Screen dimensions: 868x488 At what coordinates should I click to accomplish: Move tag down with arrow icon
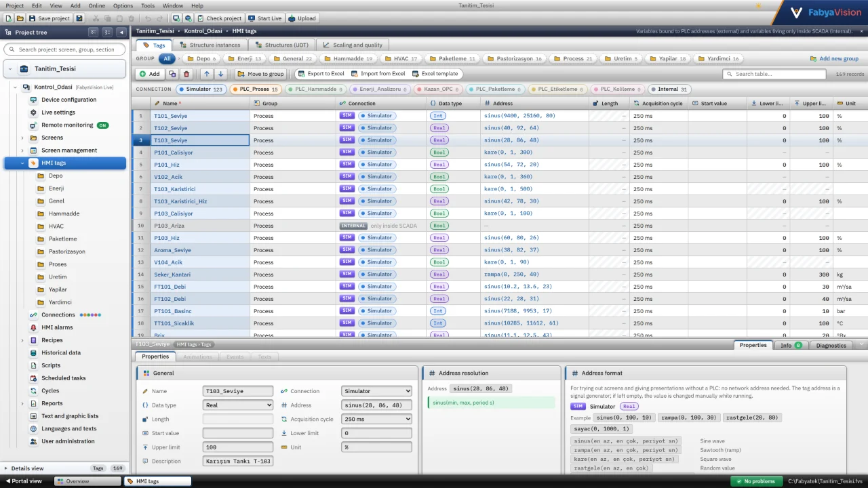tap(220, 74)
